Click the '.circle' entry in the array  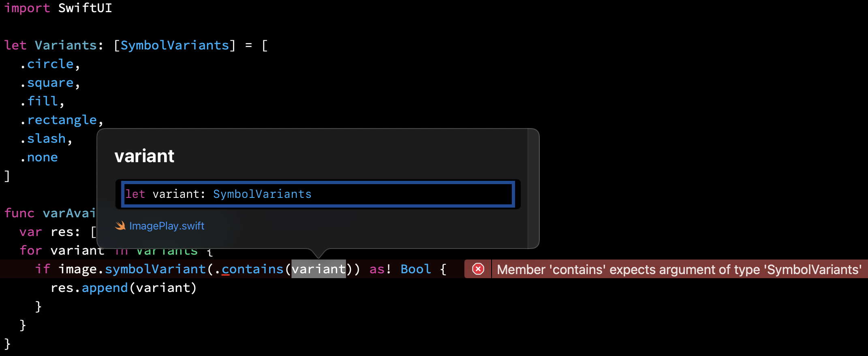point(47,64)
